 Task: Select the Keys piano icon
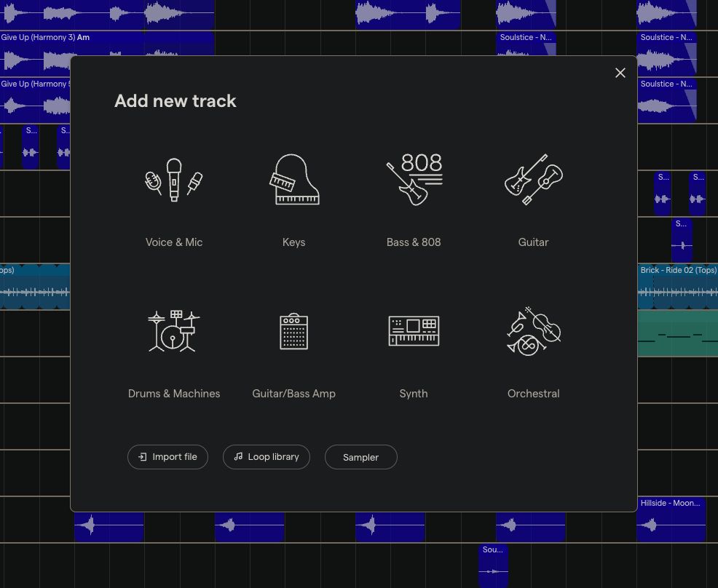tap(293, 180)
